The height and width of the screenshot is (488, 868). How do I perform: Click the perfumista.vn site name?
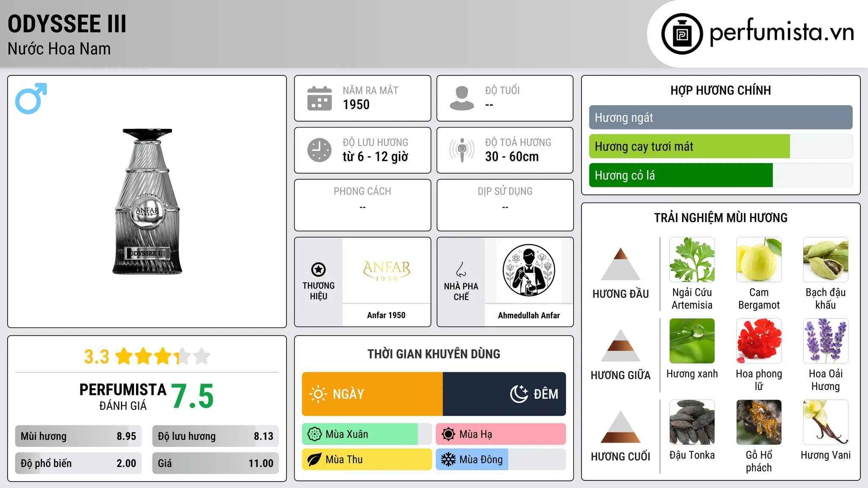click(x=782, y=32)
